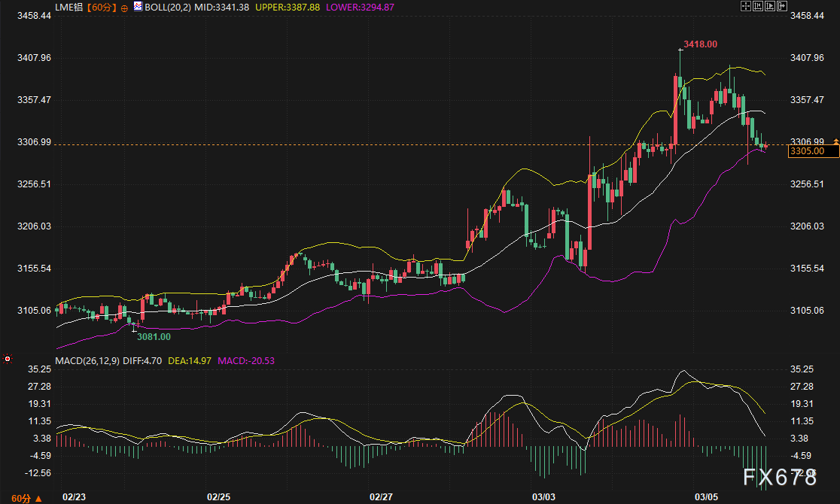Click the 3305.00 current price tag
Image resolution: width=840 pixels, height=504 pixels.
click(806, 151)
